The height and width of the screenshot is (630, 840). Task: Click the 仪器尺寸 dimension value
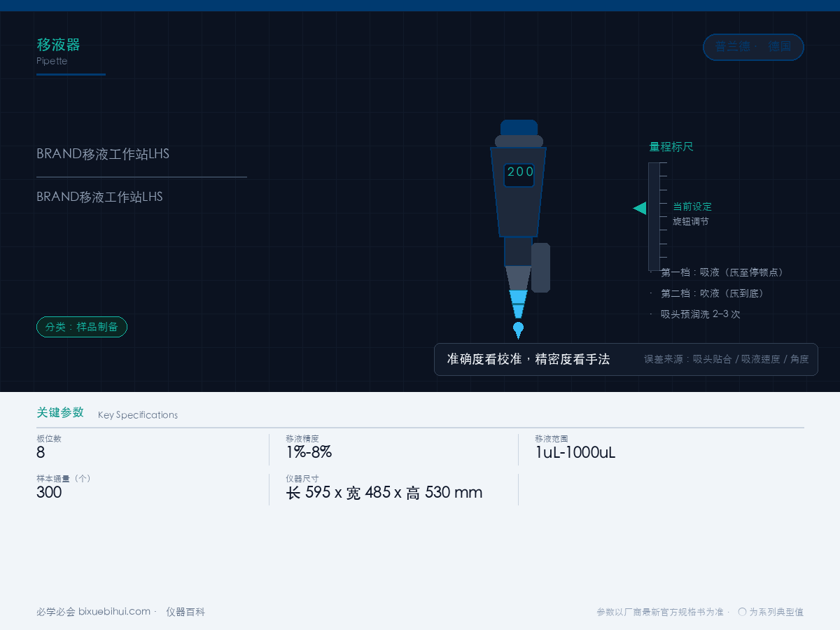[x=384, y=492]
